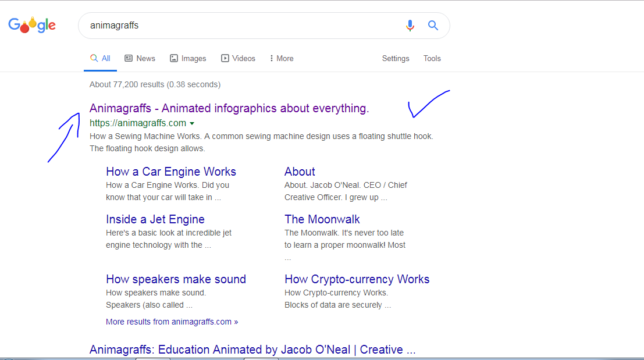Open the More search categories menu
The image size is (644, 360).
[282, 58]
